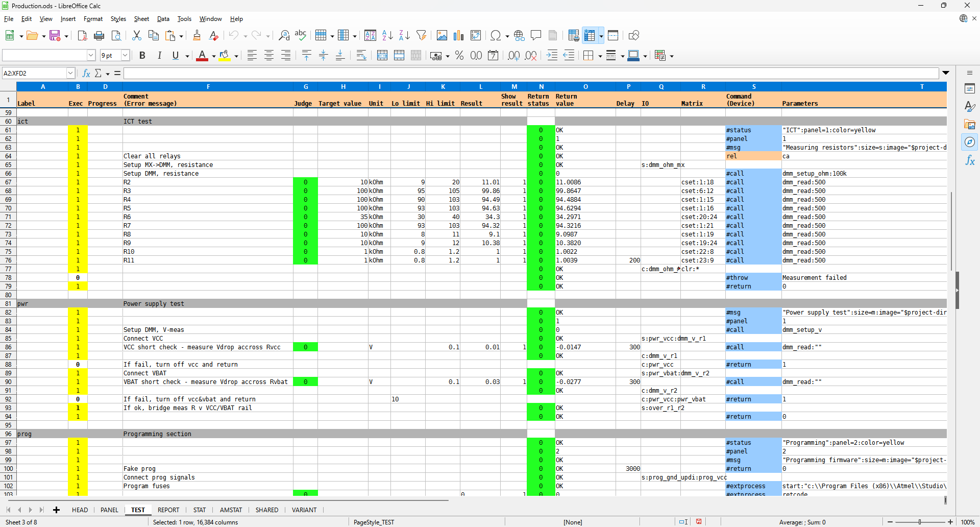Click the Open folder icon
Image resolution: width=980 pixels, height=527 pixels.
tap(32, 35)
